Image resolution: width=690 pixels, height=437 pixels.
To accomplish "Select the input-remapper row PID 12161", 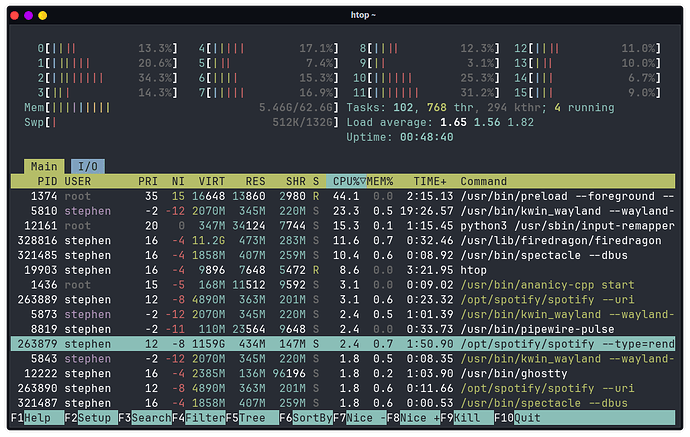I will [343, 226].
